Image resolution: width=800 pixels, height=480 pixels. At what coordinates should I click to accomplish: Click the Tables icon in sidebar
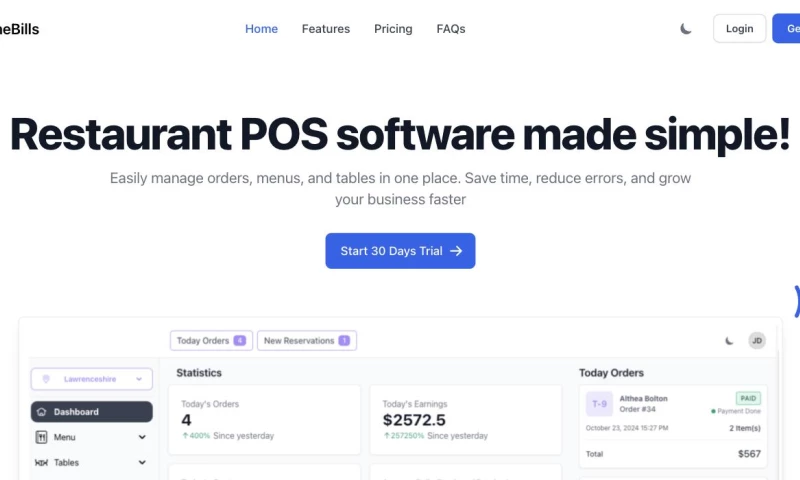pyautogui.click(x=41, y=463)
